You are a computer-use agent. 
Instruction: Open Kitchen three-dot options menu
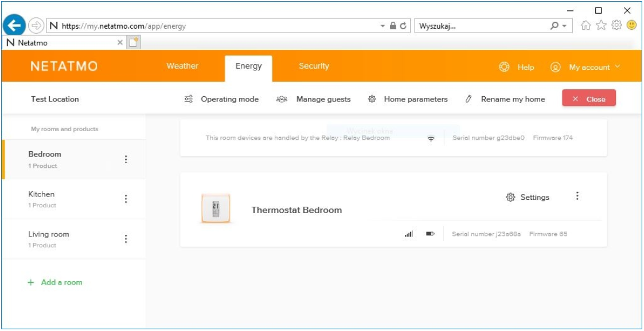tap(126, 199)
